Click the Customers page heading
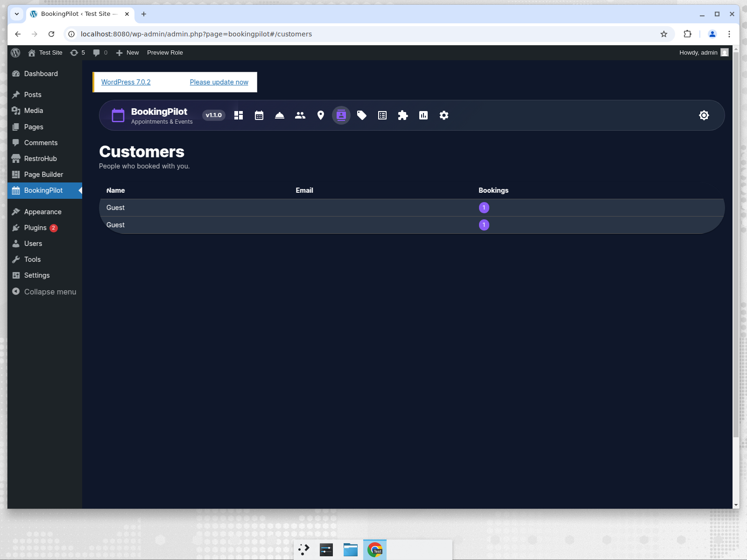The height and width of the screenshot is (560, 747). tap(141, 152)
